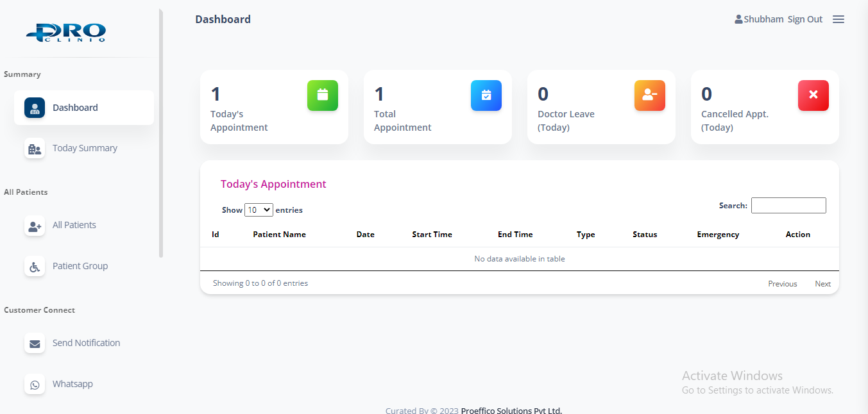868x414 pixels.
Task: Click the Sign Out link
Action: 804,19
